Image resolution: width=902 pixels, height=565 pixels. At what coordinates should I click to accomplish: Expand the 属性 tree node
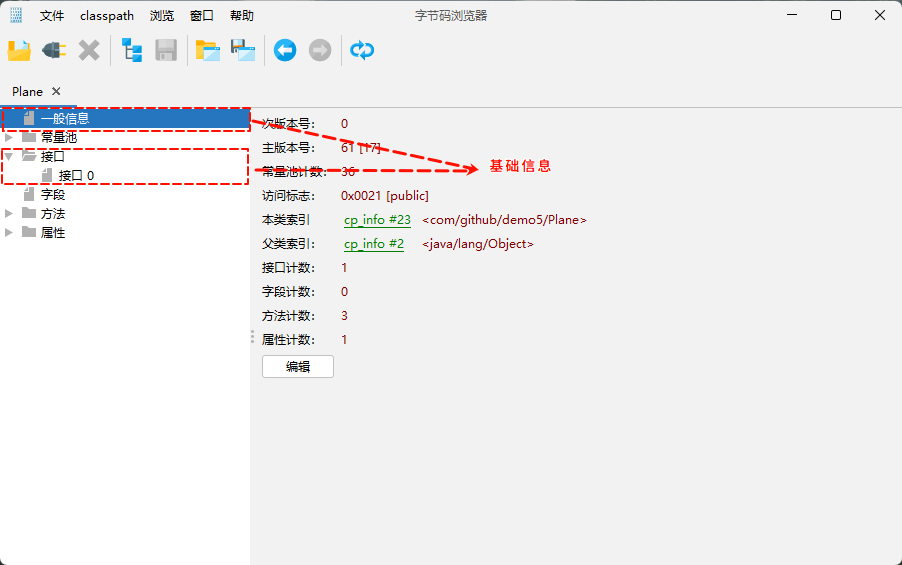(9, 233)
